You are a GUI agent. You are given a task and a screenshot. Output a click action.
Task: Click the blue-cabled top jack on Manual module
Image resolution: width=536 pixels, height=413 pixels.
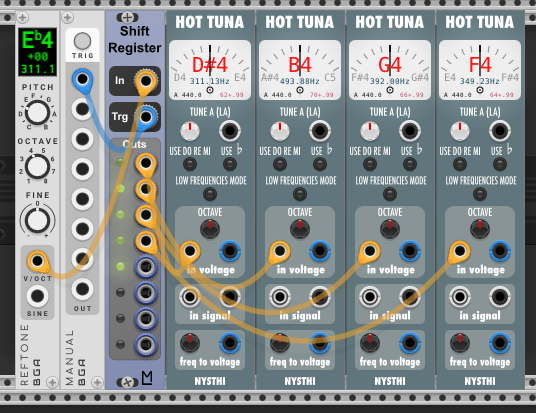pos(82,79)
